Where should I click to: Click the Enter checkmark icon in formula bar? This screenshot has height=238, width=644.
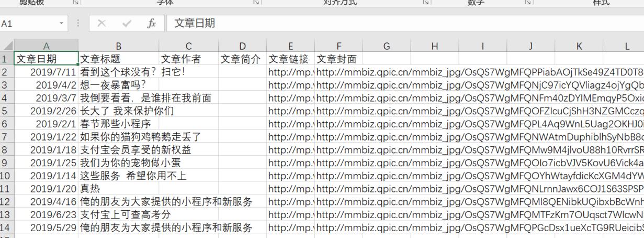click(127, 24)
